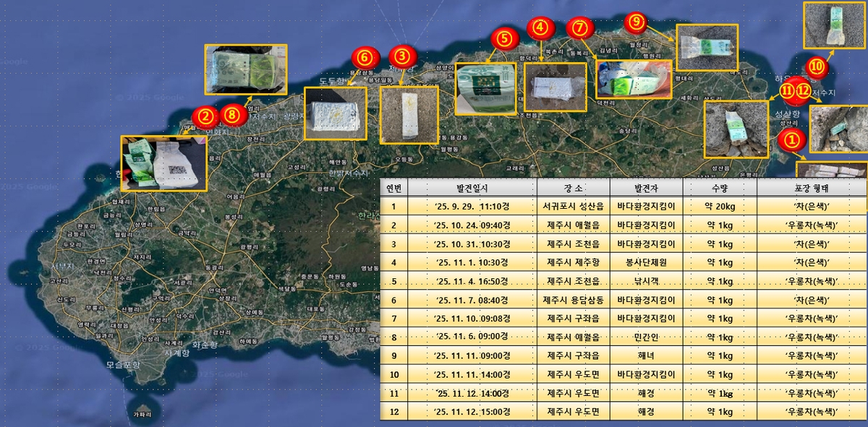Click the marker numbered 10 near Udo
868x427 pixels.
[817, 68]
